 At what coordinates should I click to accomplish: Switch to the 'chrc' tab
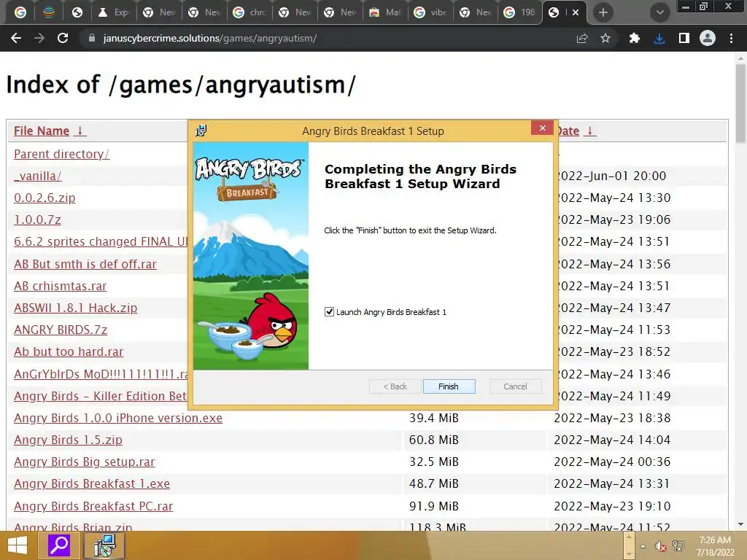[x=249, y=13]
